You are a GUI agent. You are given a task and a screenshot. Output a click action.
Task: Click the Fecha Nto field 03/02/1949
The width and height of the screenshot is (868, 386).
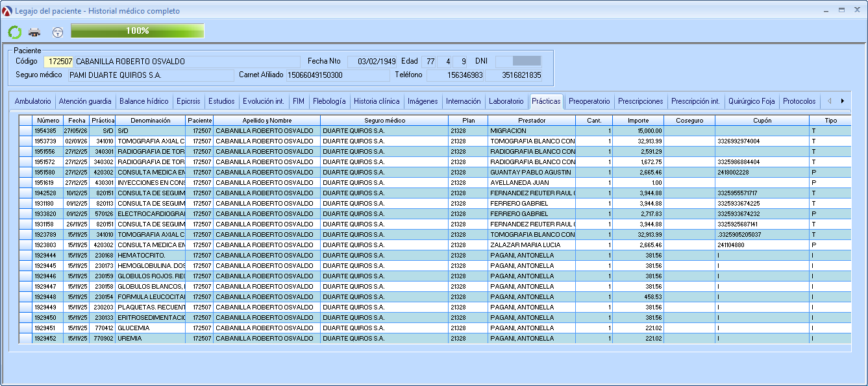(x=372, y=62)
